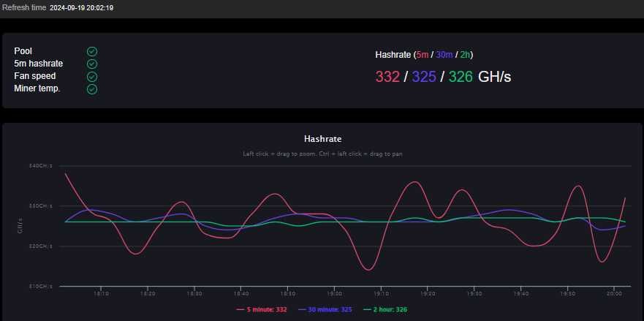
Task: Click the 5m hashrate status check icon
Action: pos(92,64)
